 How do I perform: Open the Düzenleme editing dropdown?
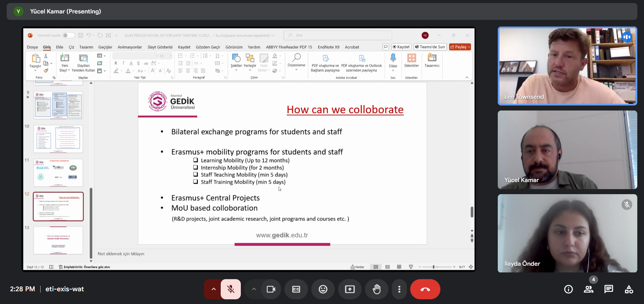pos(297,62)
